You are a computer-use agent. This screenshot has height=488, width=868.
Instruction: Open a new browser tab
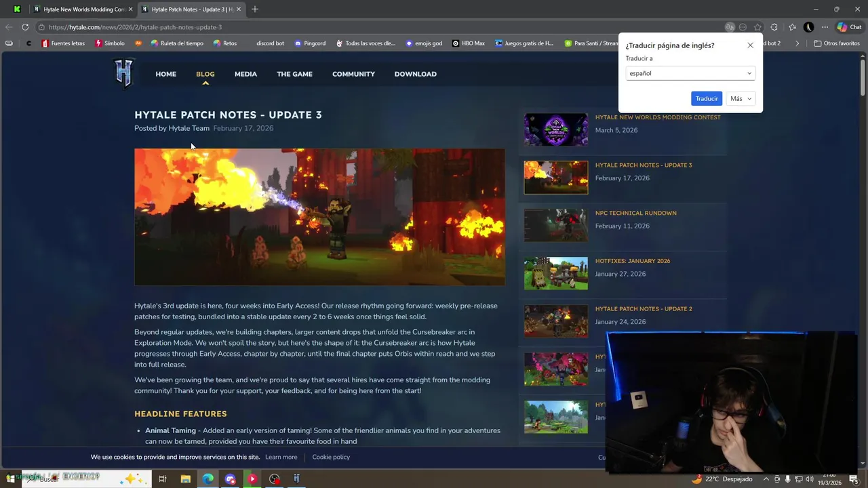point(255,9)
